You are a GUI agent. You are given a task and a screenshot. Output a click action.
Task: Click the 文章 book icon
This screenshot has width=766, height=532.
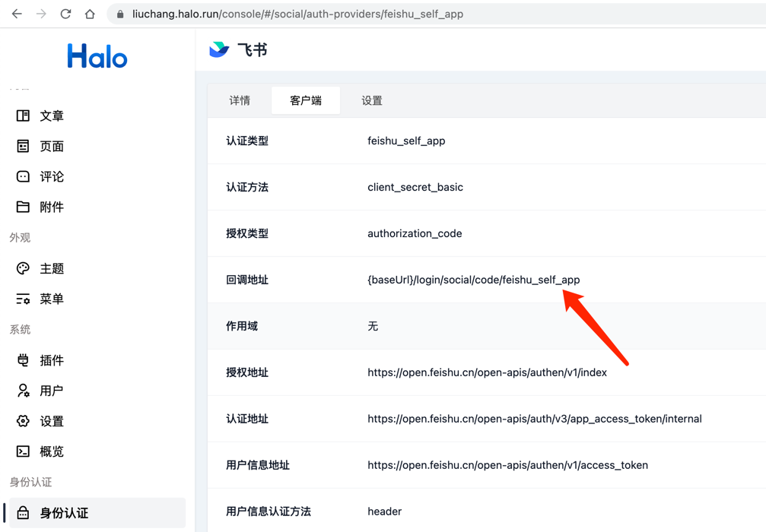[x=23, y=116]
